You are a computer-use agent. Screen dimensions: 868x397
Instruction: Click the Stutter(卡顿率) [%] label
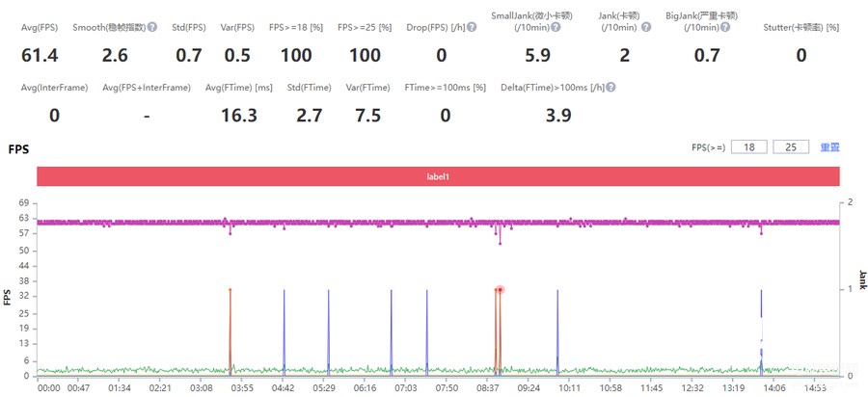click(x=800, y=28)
